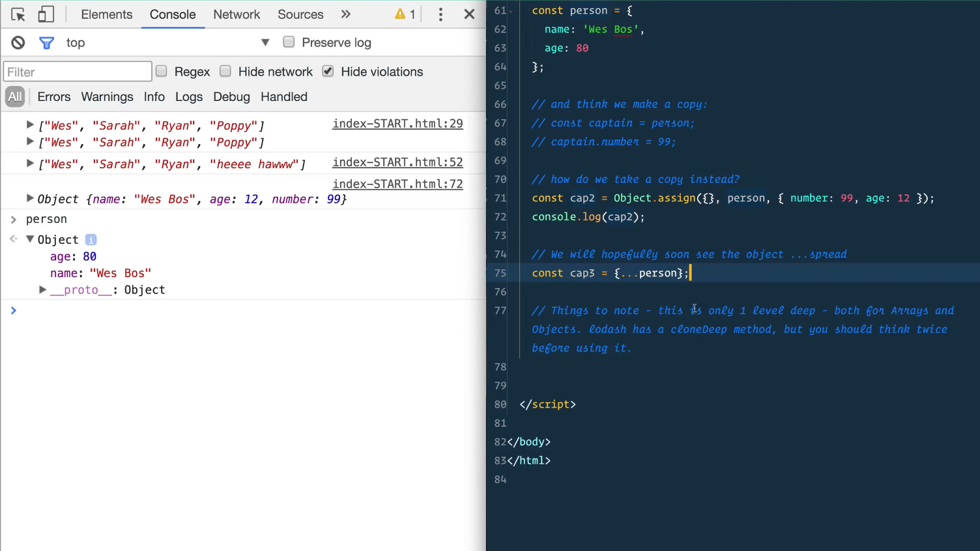Click the captain.number = 99 comment line
Viewport: 980px width, 551px height.
point(603,141)
